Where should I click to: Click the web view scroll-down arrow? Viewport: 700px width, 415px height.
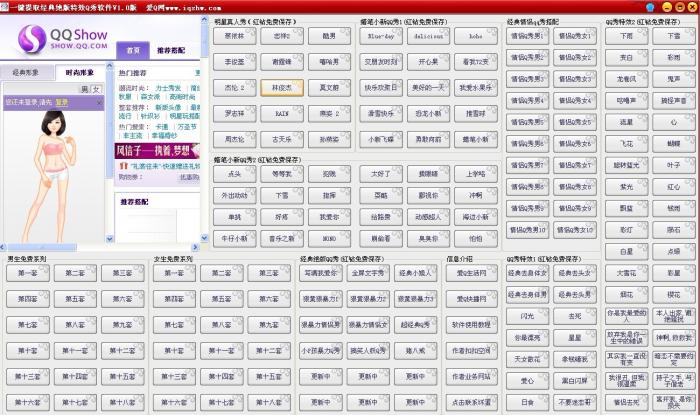point(204,238)
